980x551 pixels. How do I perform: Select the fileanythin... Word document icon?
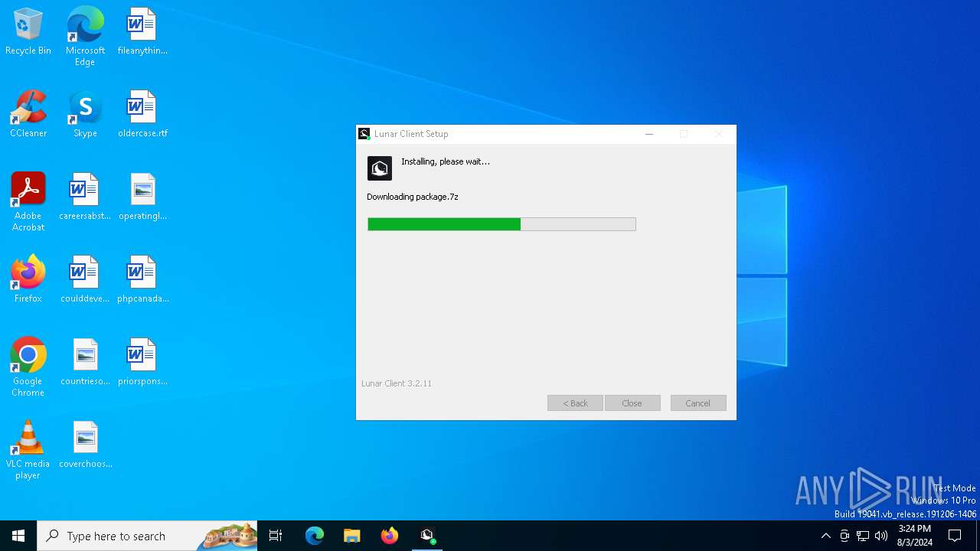click(x=142, y=31)
